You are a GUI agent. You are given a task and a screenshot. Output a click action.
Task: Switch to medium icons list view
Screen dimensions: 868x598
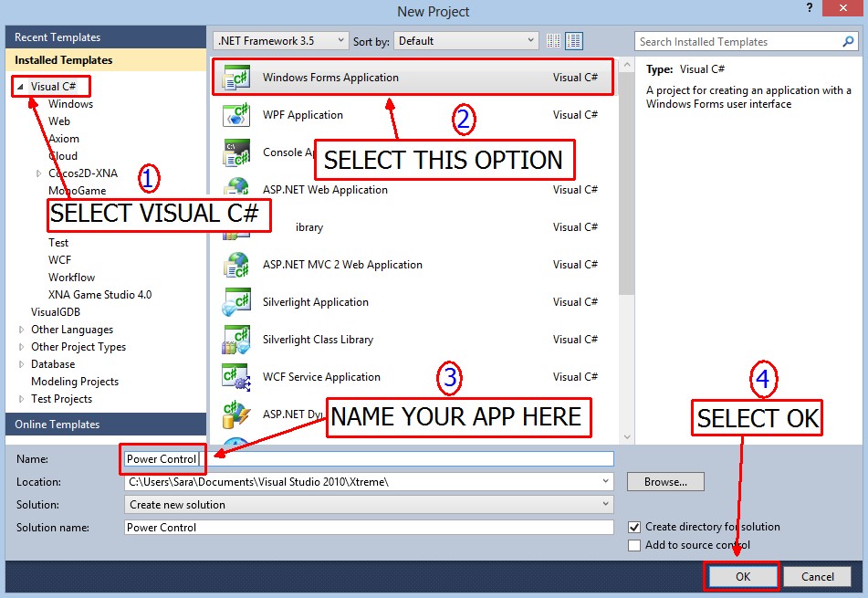[574, 41]
